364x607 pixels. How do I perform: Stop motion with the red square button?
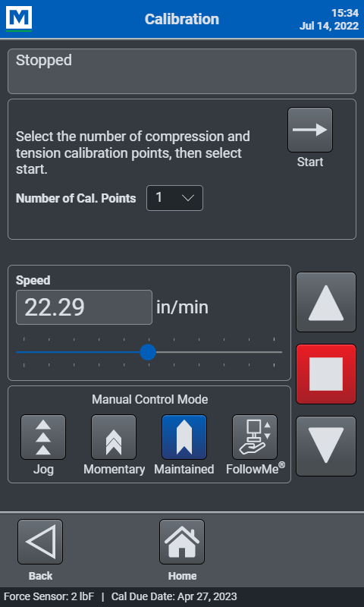pyautogui.click(x=326, y=374)
